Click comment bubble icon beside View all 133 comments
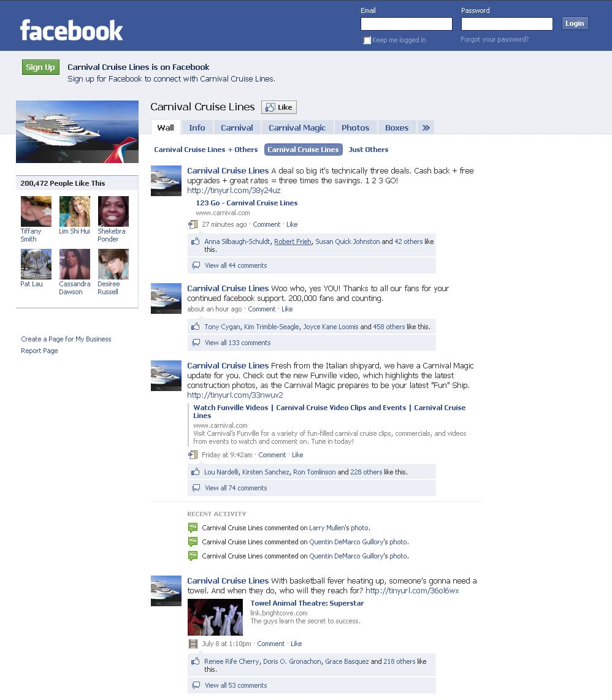This screenshot has height=700, width=612. point(196,343)
